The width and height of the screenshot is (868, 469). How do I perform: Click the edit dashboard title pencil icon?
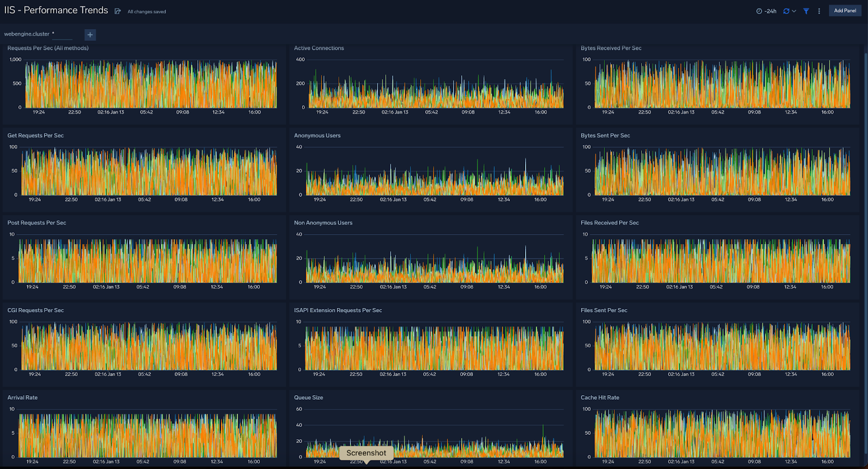click(x=118, y=11)
